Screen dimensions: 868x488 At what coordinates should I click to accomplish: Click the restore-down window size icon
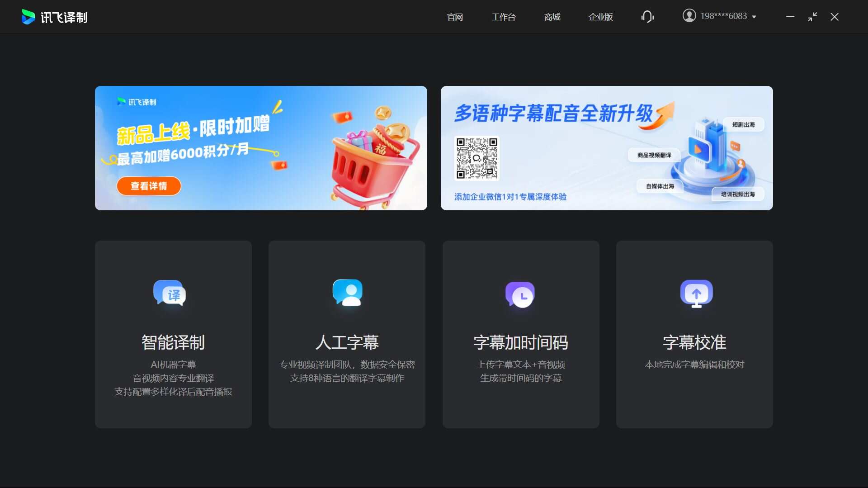tap(812, 17)
